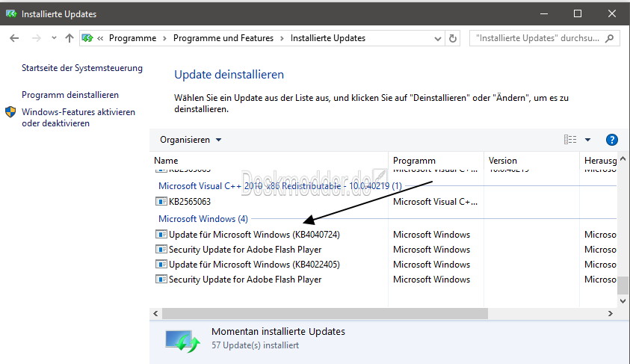Click the Momentan installierte Updates icon
Viewport: 630px width, 364px height.
pyautogui.click(x=183, y=341)
